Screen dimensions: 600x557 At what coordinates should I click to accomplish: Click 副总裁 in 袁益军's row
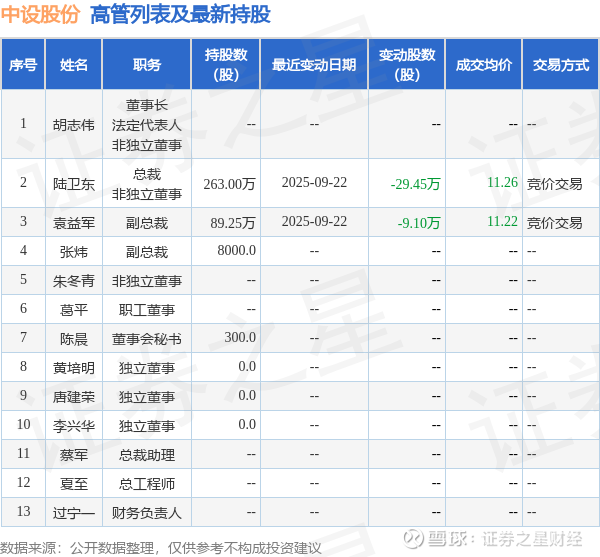[147, 223]
